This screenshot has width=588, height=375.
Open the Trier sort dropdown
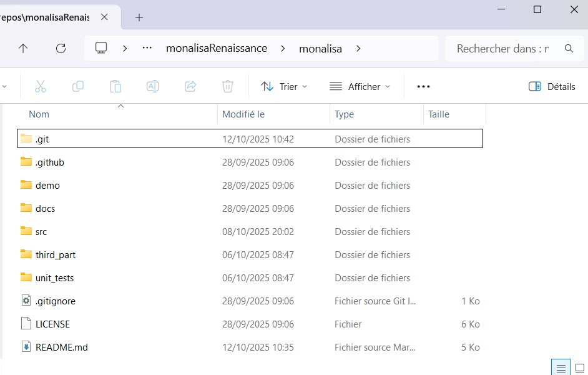point(284,86)
